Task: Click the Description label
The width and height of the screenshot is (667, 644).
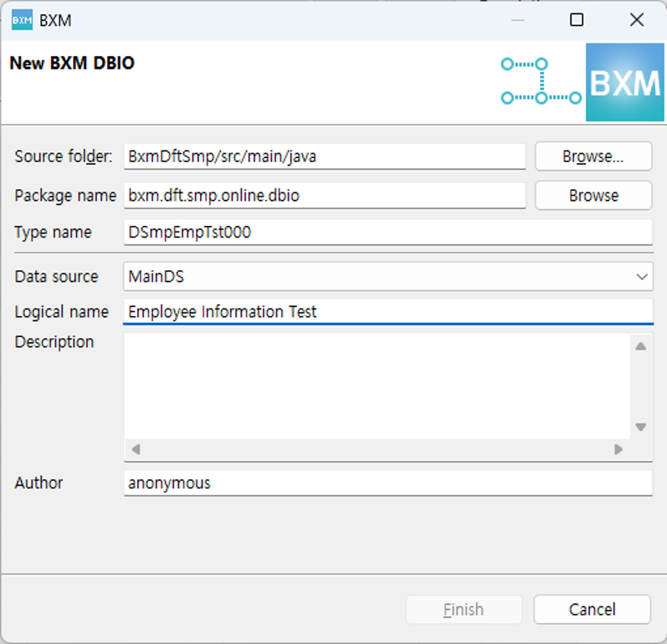Action: pyautogui.click(x=54, y=342)
